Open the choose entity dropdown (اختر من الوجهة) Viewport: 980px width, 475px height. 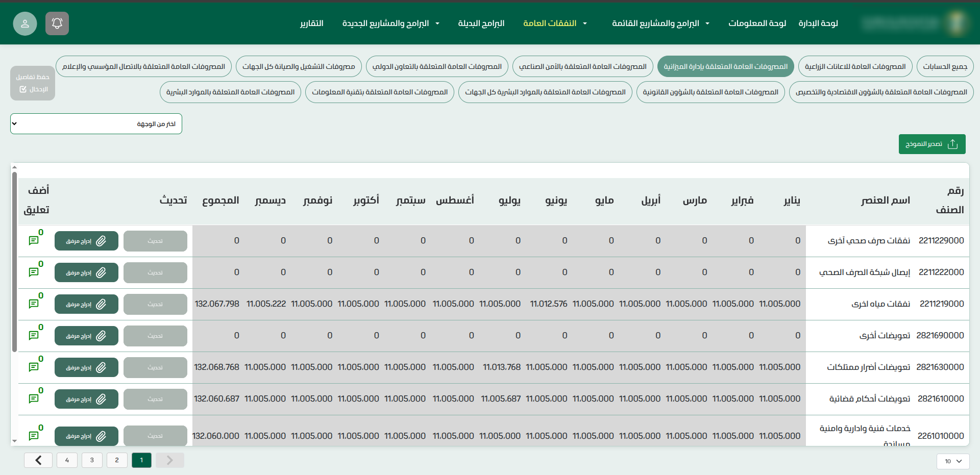96,124
